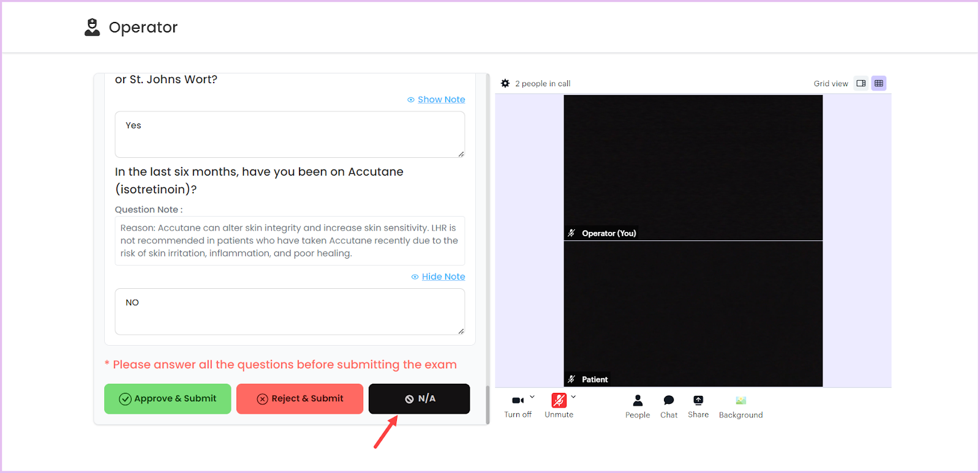Click the answer field containing Yes

[x=290, y=134]
